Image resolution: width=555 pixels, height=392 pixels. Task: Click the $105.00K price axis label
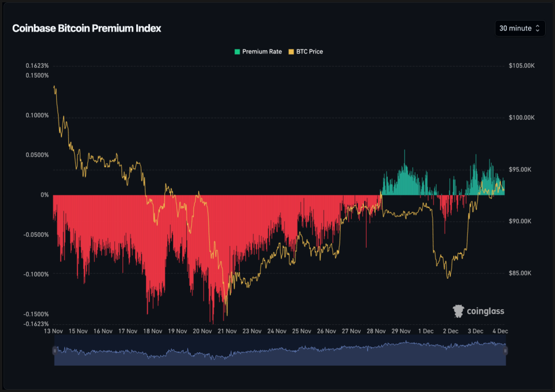coord(522,66)
